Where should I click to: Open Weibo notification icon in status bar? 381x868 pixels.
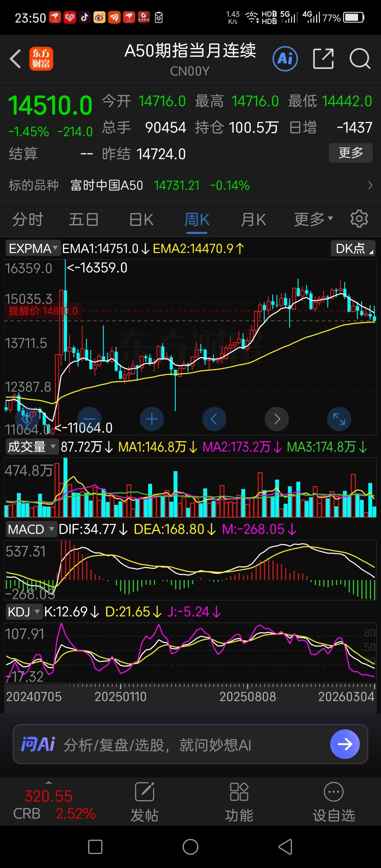tap(99, 17)
